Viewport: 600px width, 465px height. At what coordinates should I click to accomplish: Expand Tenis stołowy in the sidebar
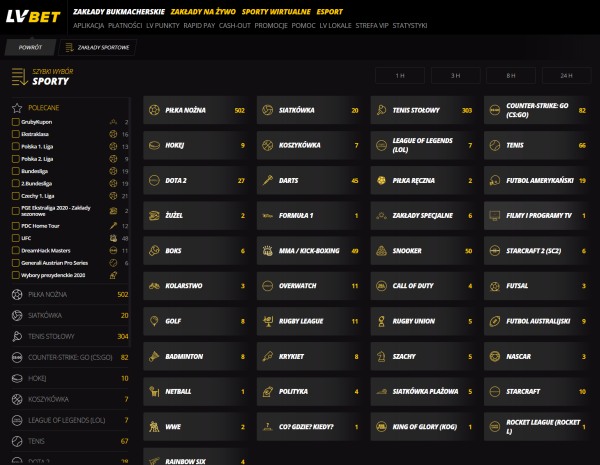coord(70,336)
